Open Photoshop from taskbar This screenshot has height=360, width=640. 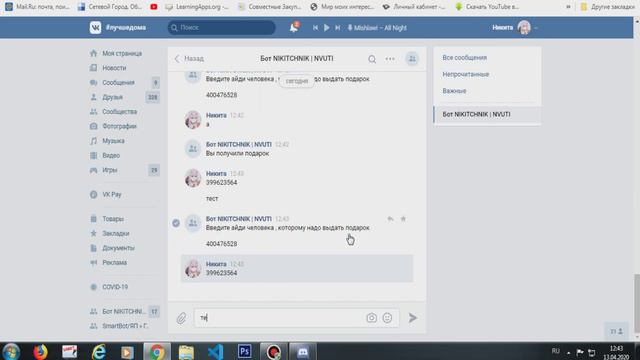(x=244, y=351)
